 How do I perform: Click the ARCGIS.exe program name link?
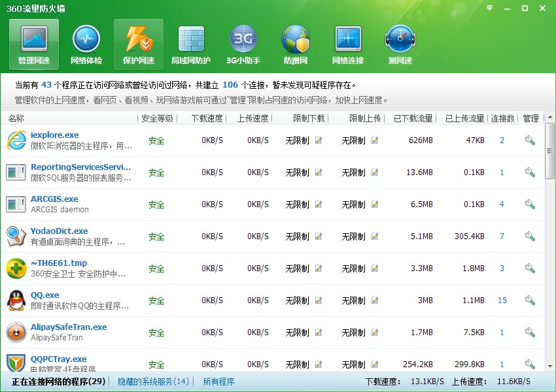[x=54, y=199]
